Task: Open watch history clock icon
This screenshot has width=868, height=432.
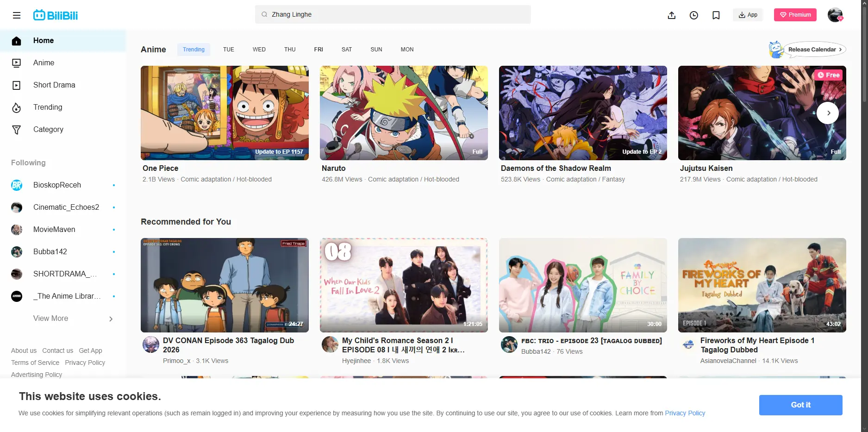Action: (694, 15)
